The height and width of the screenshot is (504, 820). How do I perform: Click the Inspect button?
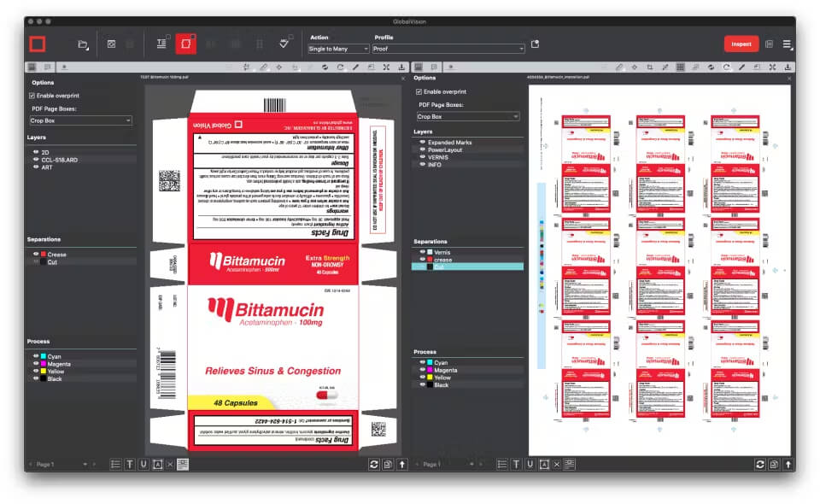(741, 44)
